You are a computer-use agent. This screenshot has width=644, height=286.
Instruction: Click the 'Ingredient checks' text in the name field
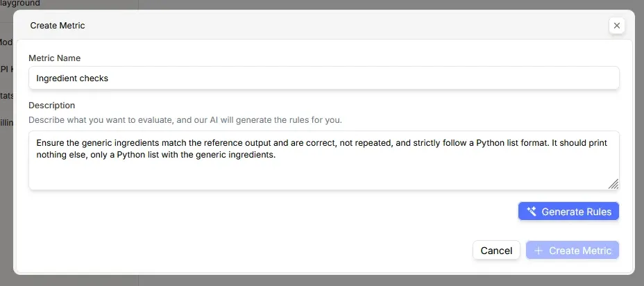[72, 78]
